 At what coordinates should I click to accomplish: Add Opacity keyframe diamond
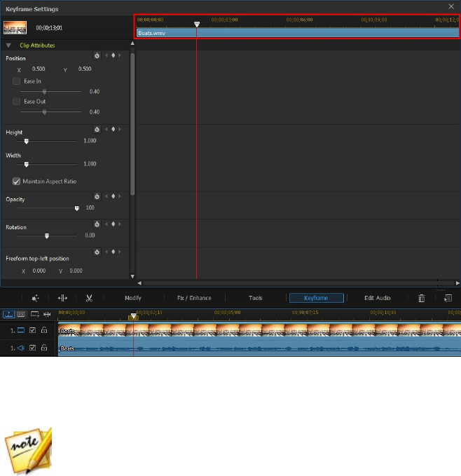[x=113, y=196]
